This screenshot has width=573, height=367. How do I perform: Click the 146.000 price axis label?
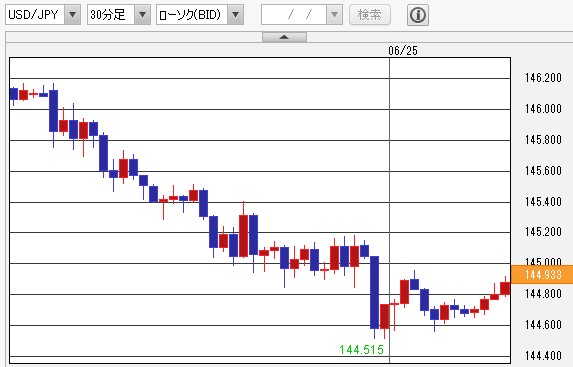click(x=543, y=109)
